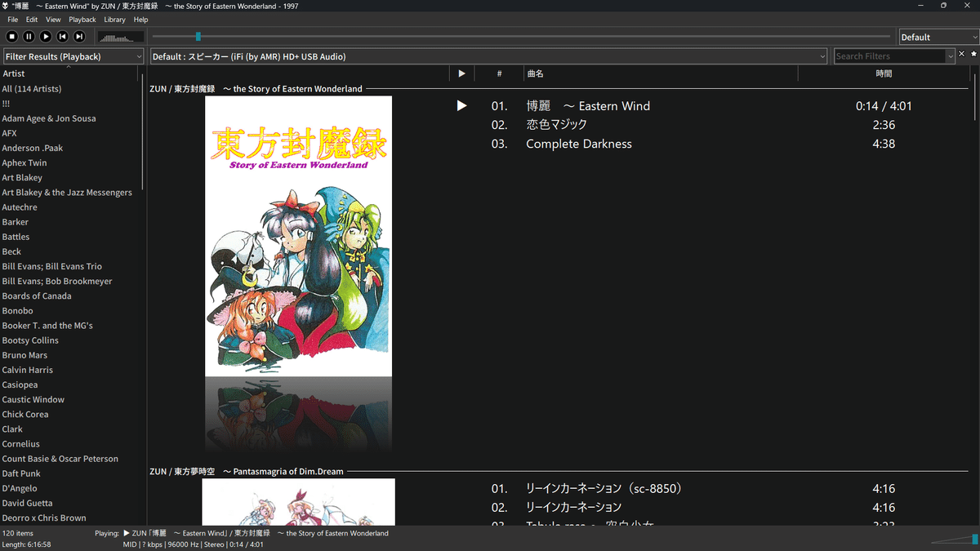Select Adam Agee & Jon Sousa
980x551 pixels.
(x=49, y=118)
